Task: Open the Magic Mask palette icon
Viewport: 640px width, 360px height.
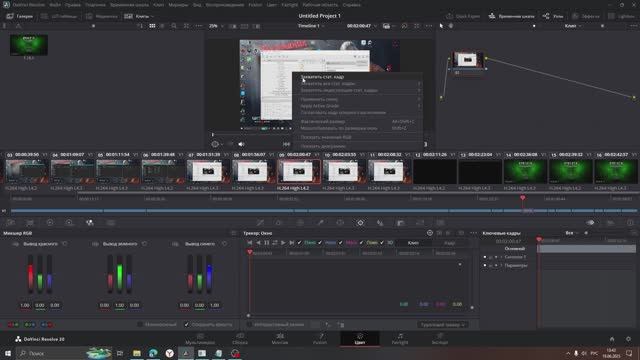Action: coord(380,222)
